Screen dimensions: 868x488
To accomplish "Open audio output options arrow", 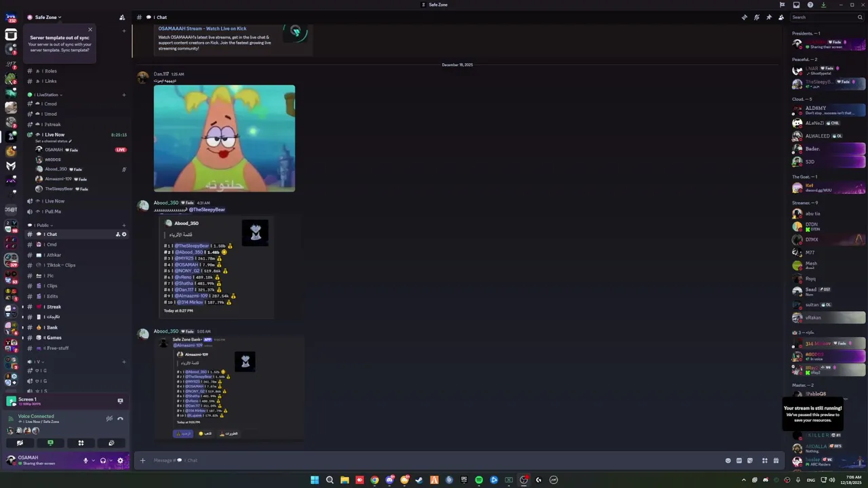I will 111,461.
